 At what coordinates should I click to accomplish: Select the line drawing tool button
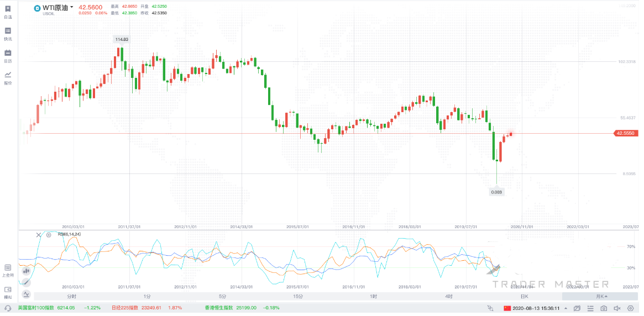[26, 282]
